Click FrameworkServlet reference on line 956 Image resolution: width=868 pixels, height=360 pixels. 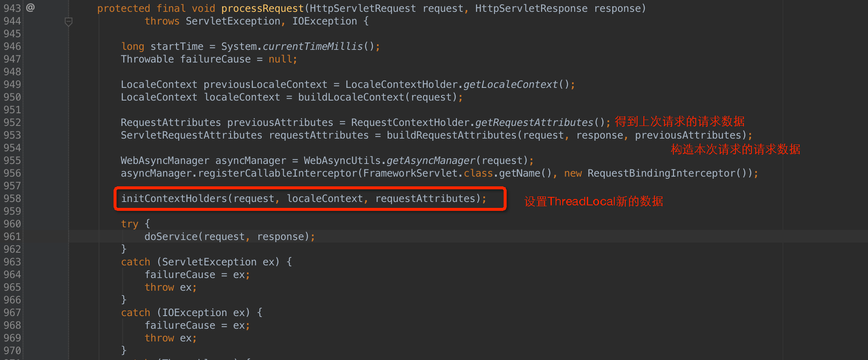click(410, 173)
